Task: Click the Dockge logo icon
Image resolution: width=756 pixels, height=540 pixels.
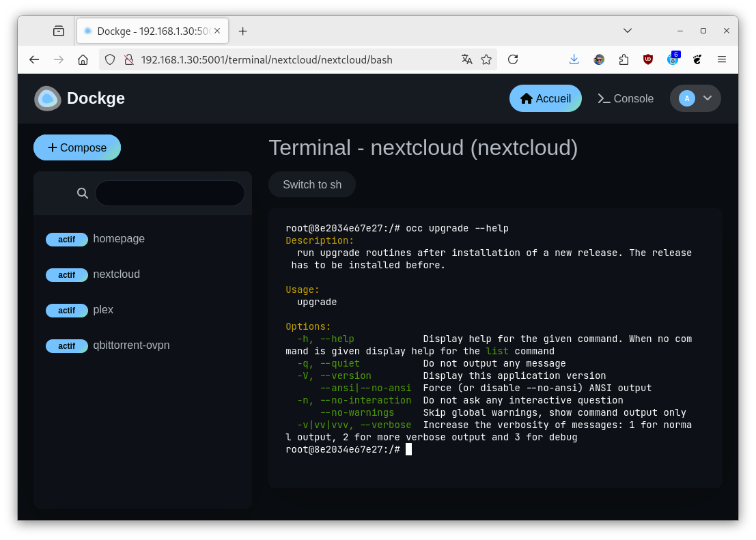Action: pos(47,98)
